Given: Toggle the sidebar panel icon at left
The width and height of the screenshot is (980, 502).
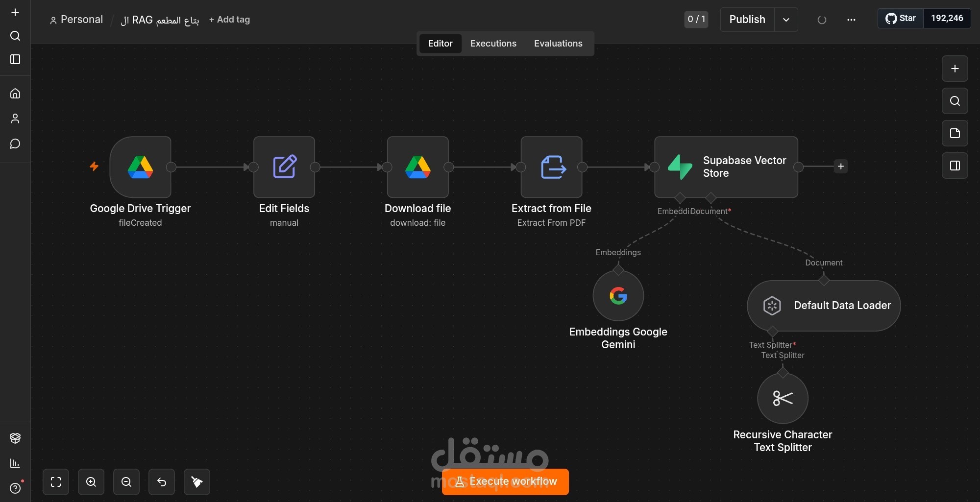Looking at the screenshot, I should click(x=15, y=59).
